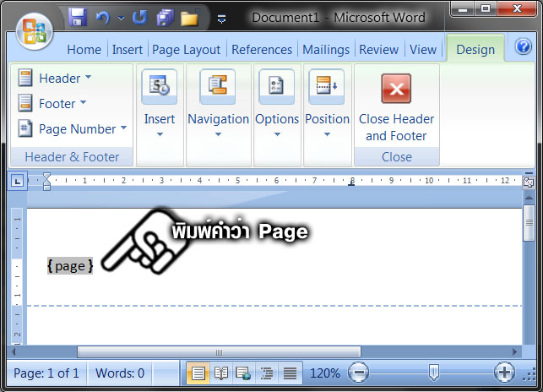The image size is (543, 392).
Task: Zoom out with minus button
Action: [358, 373]
